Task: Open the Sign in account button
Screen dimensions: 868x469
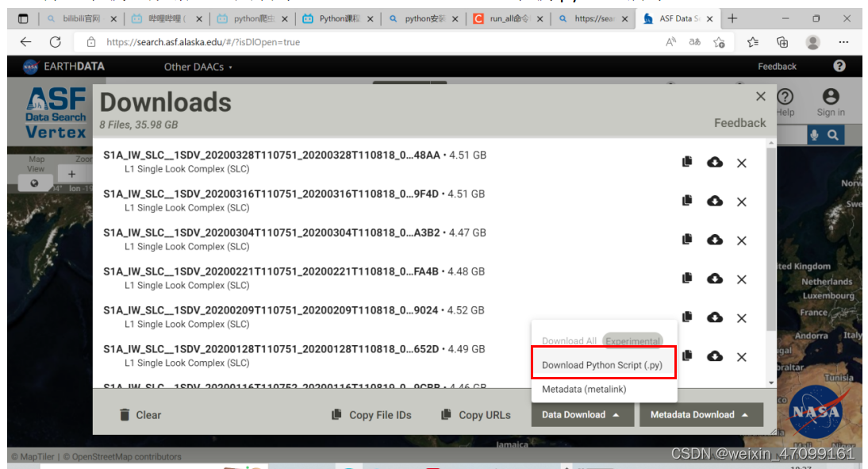Action: [831, 102]
